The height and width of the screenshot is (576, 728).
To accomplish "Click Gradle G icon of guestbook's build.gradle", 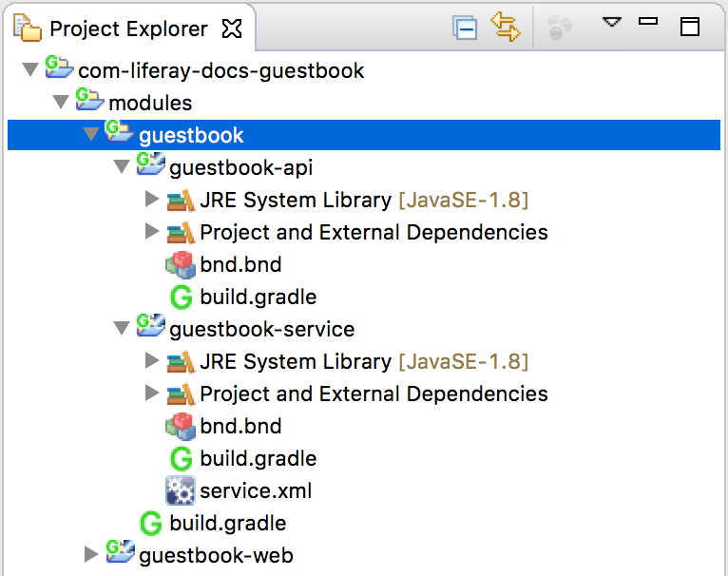I will [x=151, y=524].
